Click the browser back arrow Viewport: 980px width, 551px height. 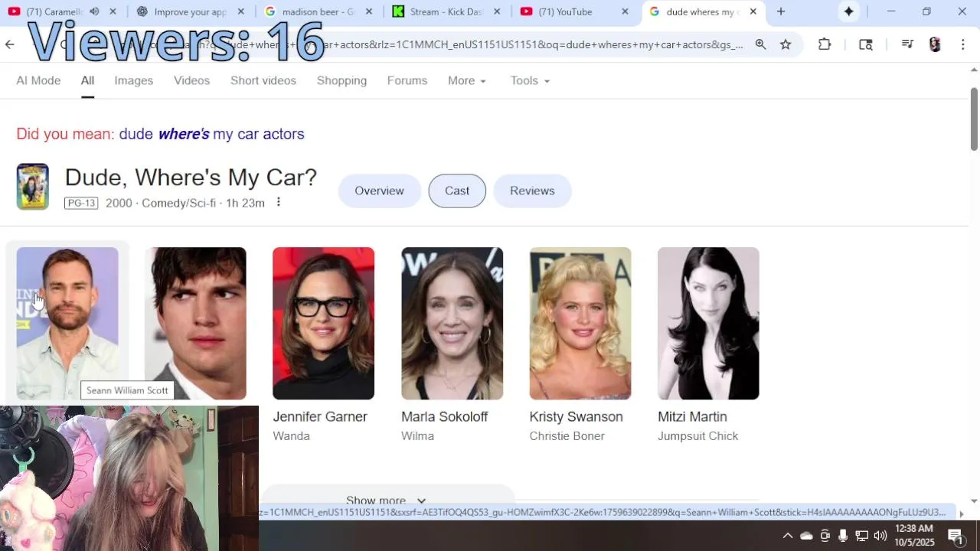point(9,44)
